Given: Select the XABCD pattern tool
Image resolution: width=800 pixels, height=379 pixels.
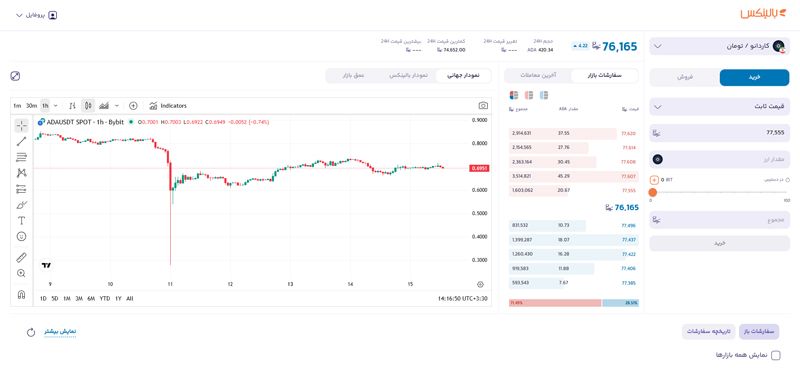Looking at the screenshot, I should (x=21, y=173).
